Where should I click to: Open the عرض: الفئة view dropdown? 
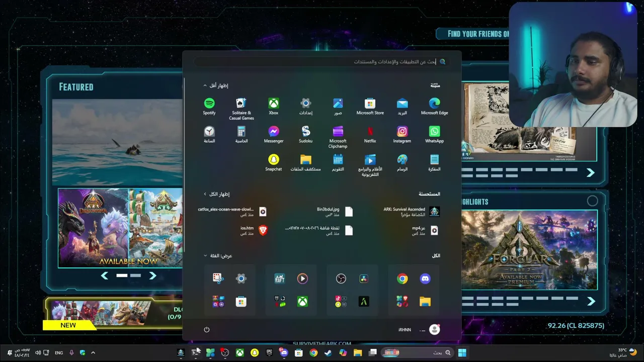point(218,255)
